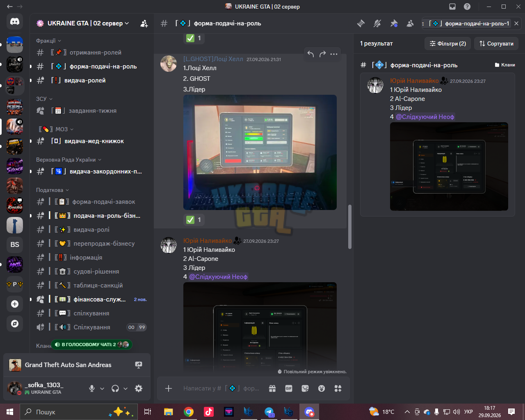This screenshot has width=525, height=420.
Task: Show member list icon
Action: click(410, 23)
